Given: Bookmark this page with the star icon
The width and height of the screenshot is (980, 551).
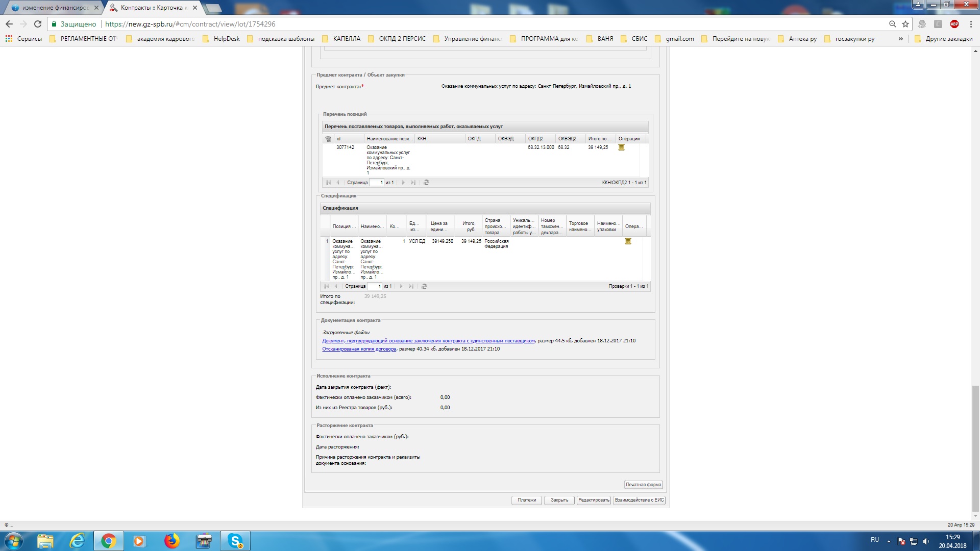Looking at the screenshot, I should click(905, 24).
